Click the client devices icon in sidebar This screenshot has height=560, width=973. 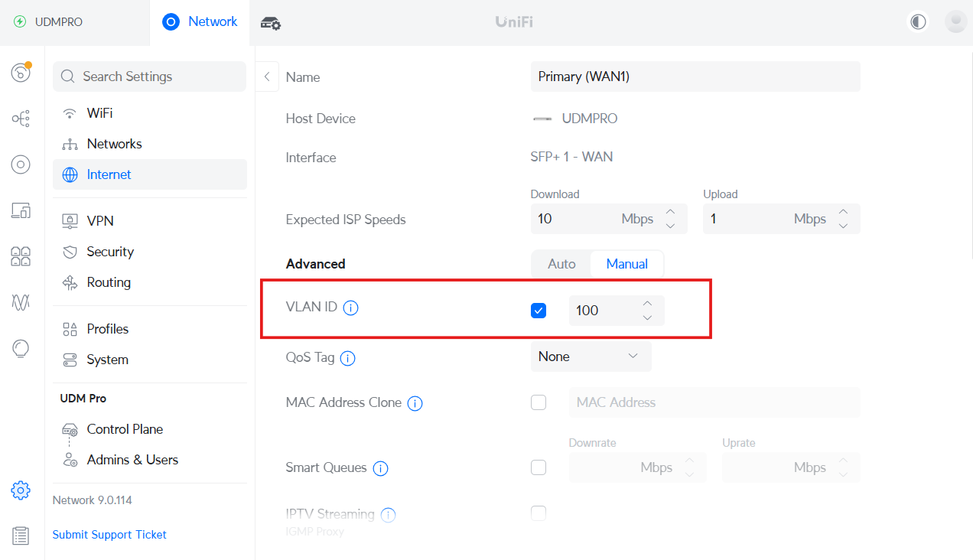point(21,210)
